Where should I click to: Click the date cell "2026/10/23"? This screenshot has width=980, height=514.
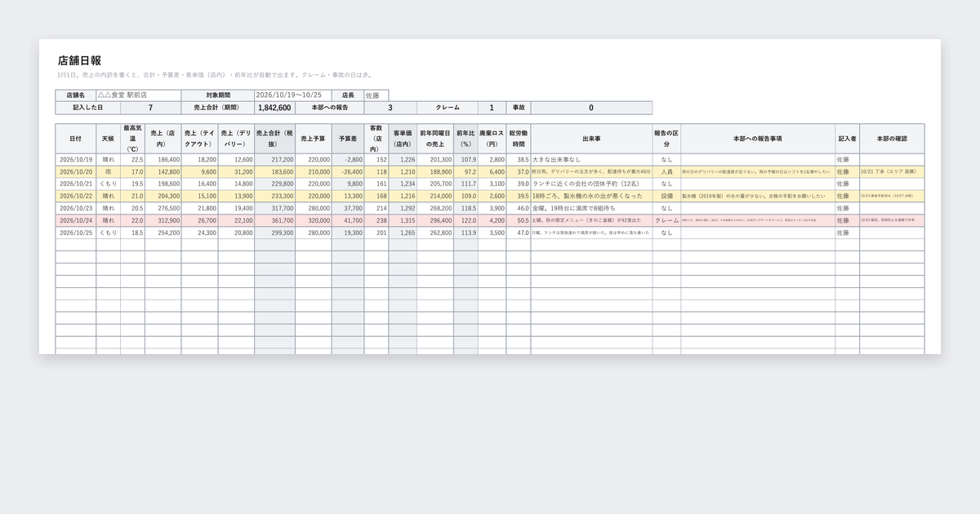point(76,209)
